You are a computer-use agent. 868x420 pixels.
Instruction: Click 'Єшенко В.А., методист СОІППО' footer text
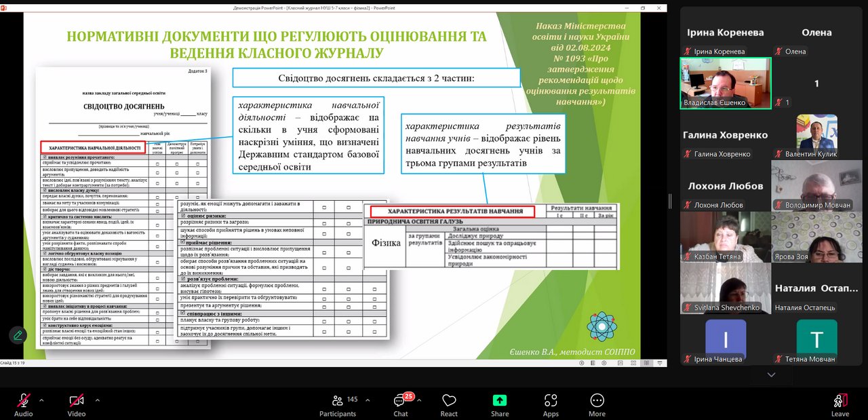click(x=572, y=352)
